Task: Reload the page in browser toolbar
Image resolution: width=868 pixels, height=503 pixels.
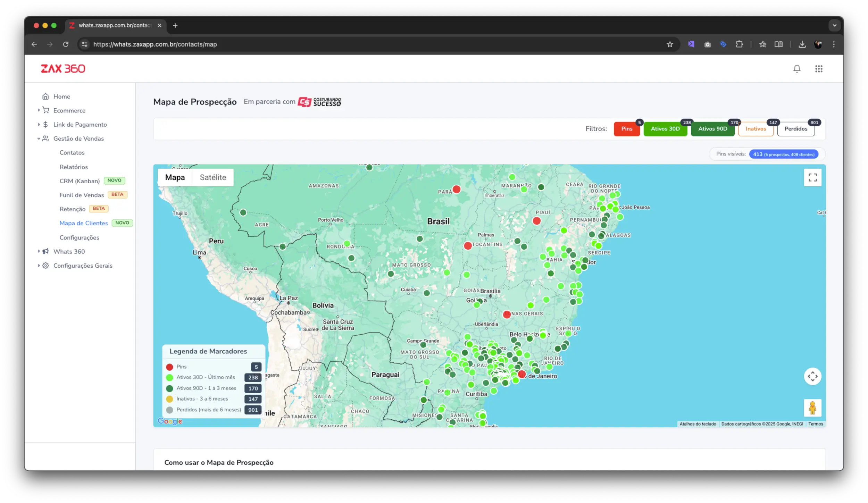Action: (66, 44)
